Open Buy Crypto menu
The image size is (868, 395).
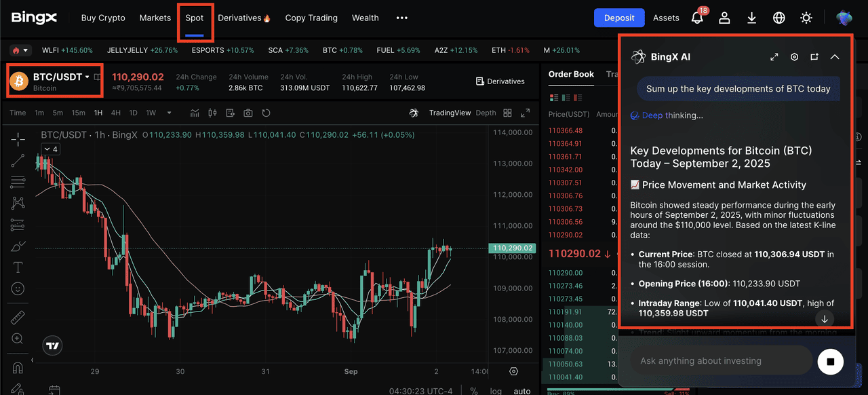point(103,18)
